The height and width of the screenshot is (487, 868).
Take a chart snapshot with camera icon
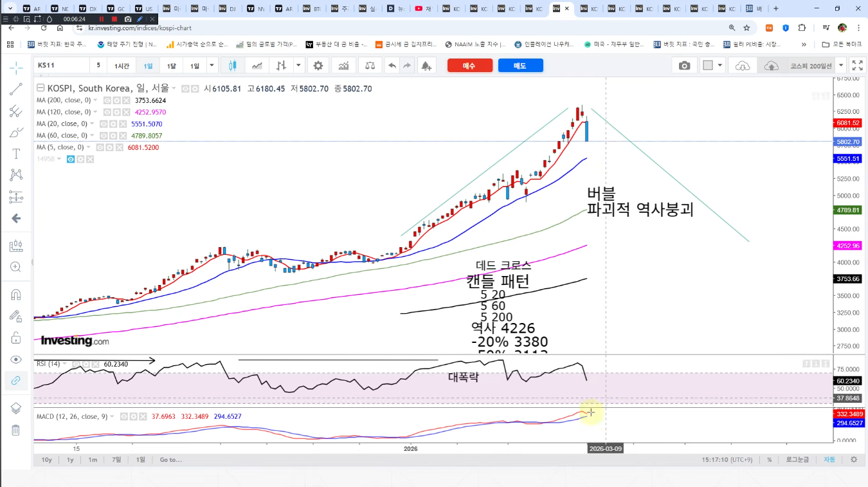tap(685, 66)
